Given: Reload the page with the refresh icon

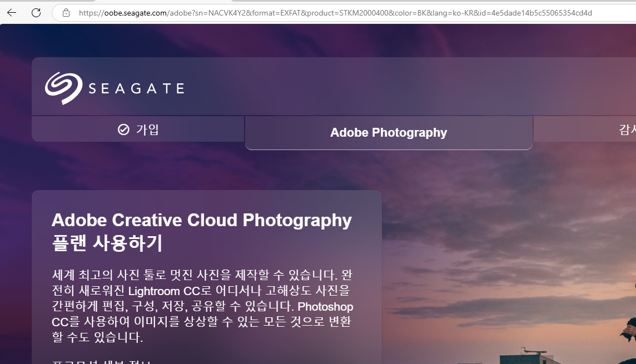Looking at the screenshot, I should 36,13.
